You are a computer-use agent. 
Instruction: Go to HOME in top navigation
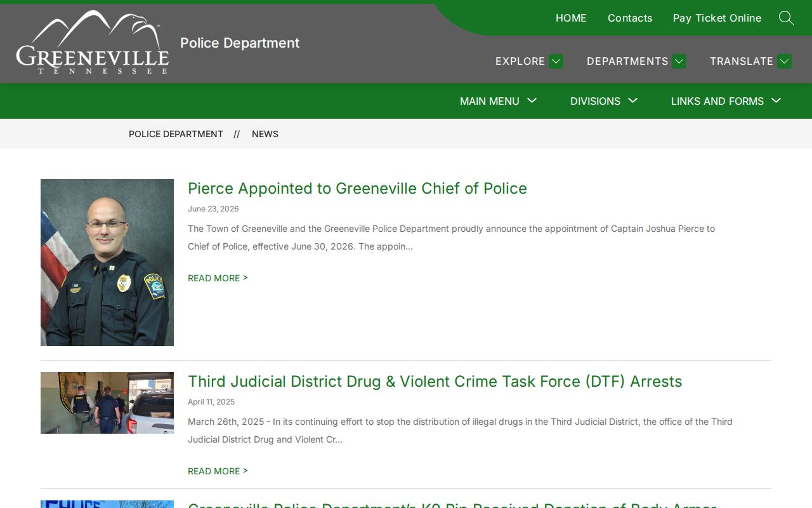pyautogui.click(x=571, y=18)
